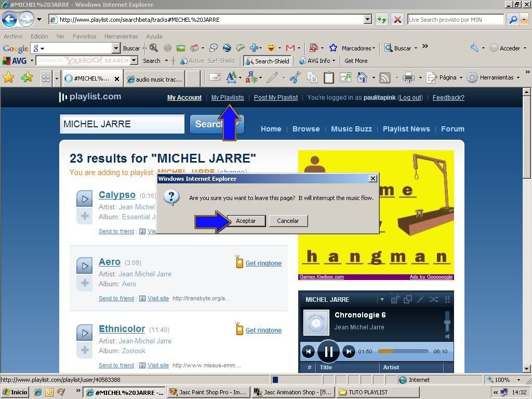Open Favorites Center with the yellow star
The height and width of the screenshot is (399, 532).
point(8,78)
